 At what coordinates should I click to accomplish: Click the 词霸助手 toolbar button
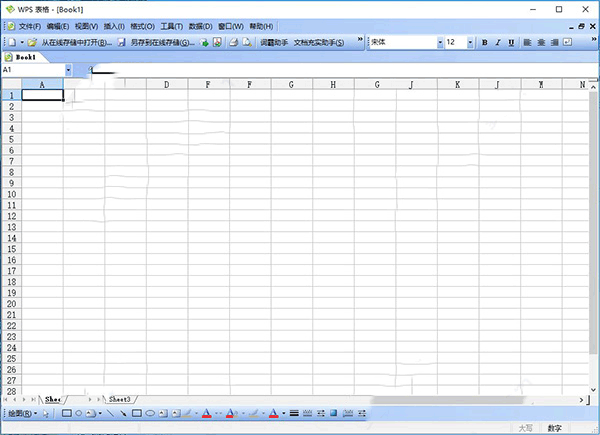[x=274, y=42]
